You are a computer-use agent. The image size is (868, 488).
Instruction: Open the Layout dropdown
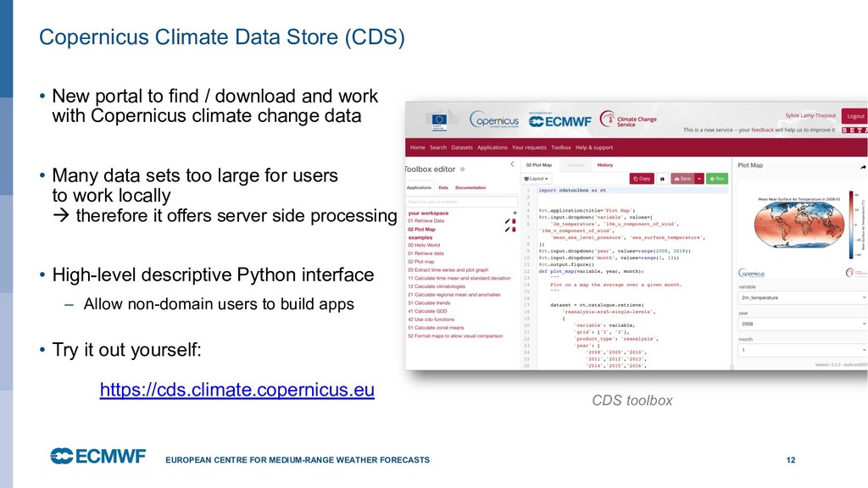click(536, 179)
